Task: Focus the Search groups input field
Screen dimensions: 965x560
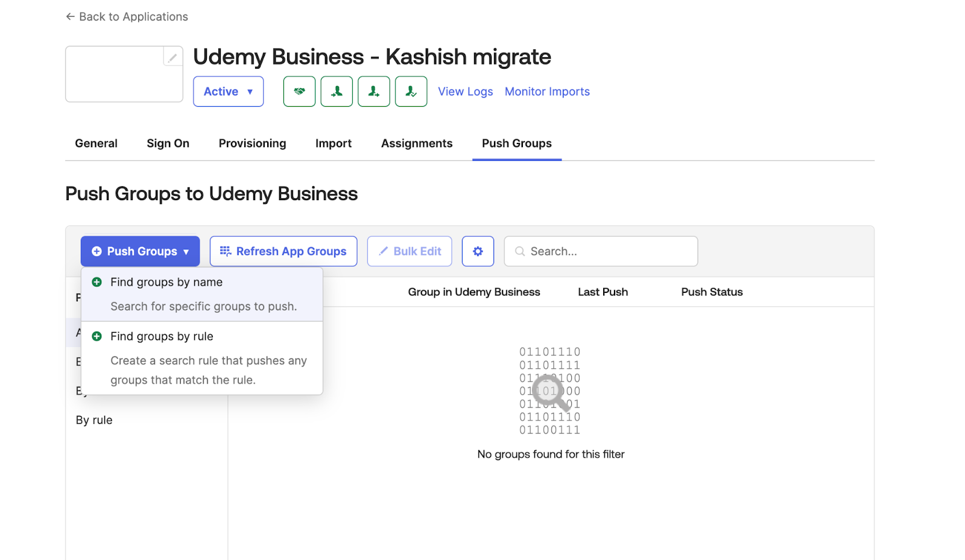Action: coord(601,251)
